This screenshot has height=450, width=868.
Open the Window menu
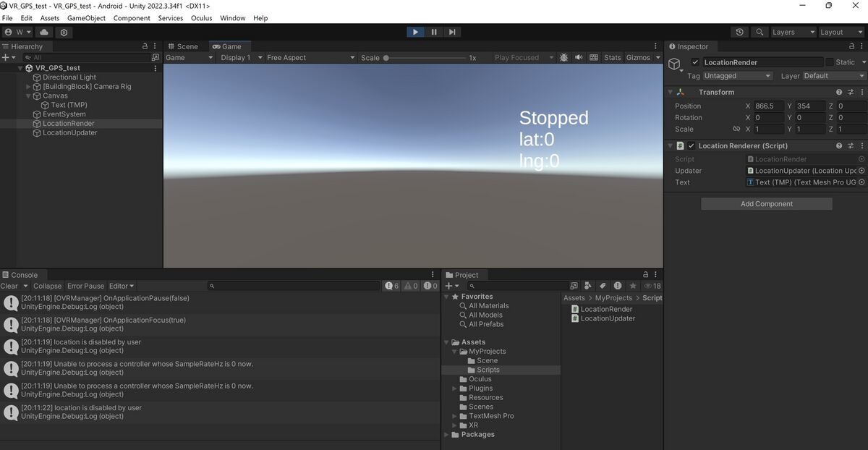pos(232,18)
